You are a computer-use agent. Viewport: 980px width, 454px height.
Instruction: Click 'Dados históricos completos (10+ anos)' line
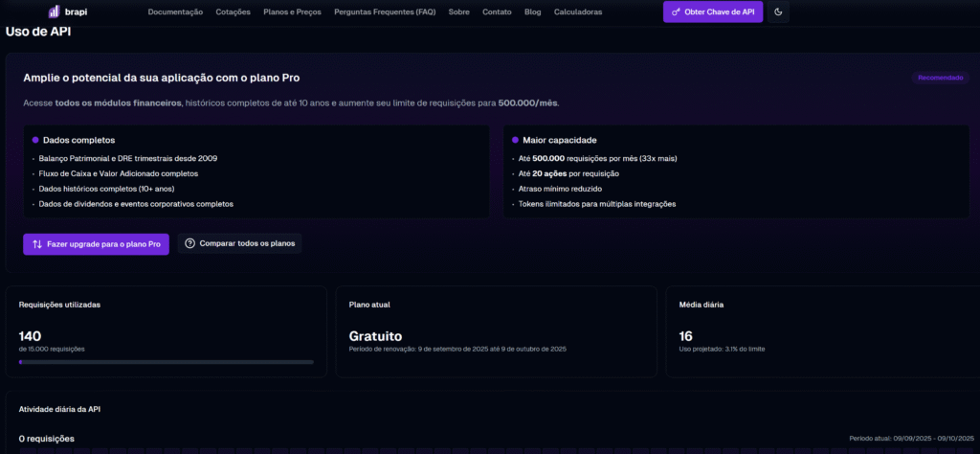tap(106, 189)
